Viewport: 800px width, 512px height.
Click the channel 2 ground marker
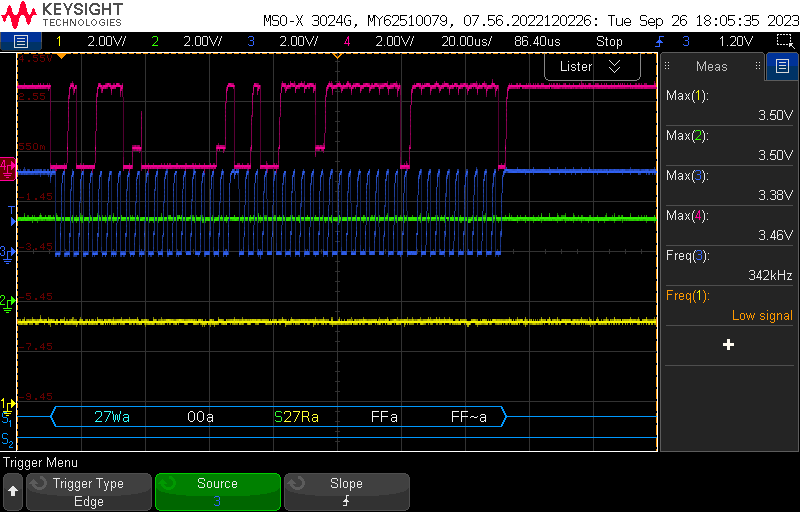pos(7,302)
